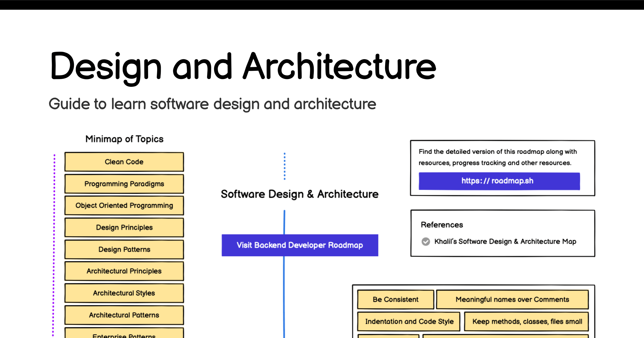Screen dimensions: 644x338
Task: Select the Design Principles topic
Action: (x=124, y=227)
